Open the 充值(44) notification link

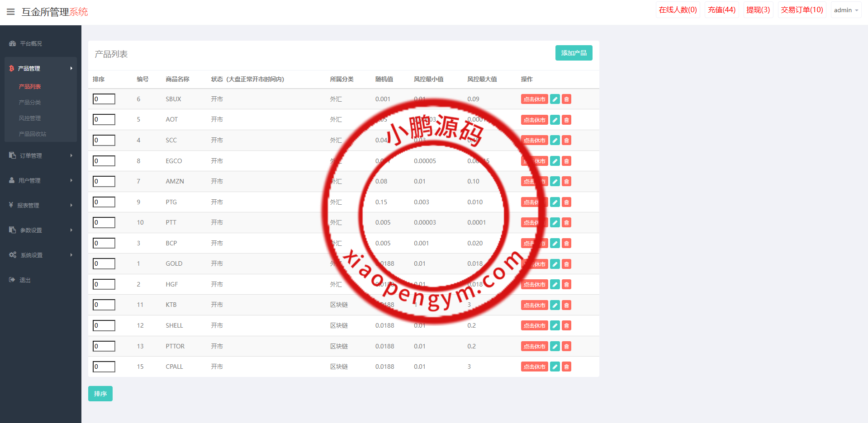[721, 10]
